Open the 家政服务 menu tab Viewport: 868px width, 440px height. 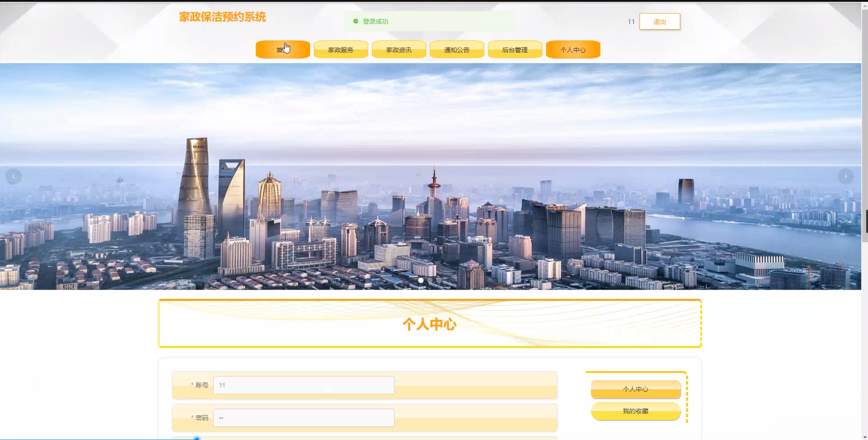tap(341, 49)
